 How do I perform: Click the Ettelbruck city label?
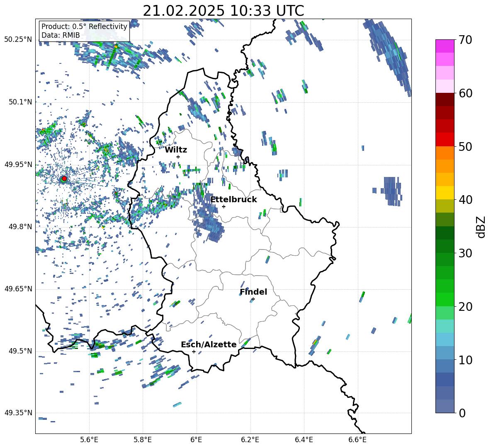233,200
